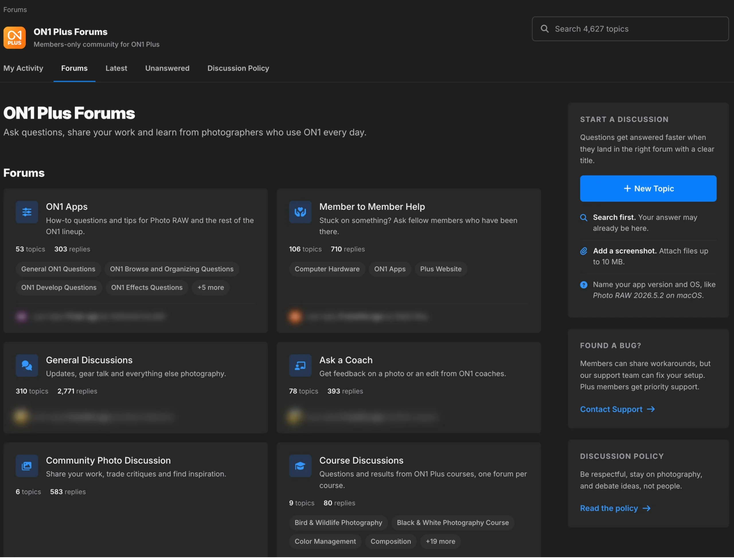Open the Ask a Coach forum

[x=346, y=360]
